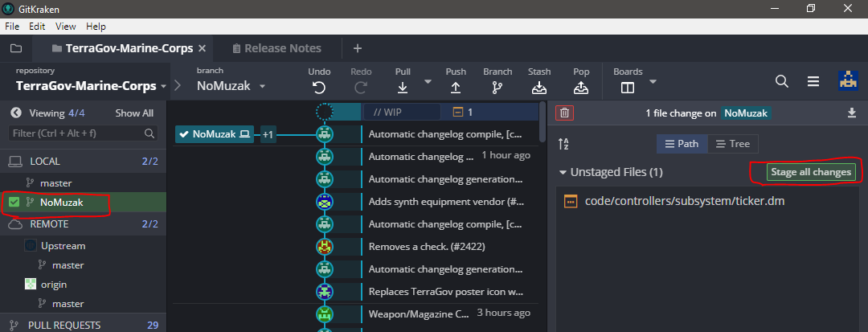
Task: Select master under Upstream remote
Action: coord(68,265)
